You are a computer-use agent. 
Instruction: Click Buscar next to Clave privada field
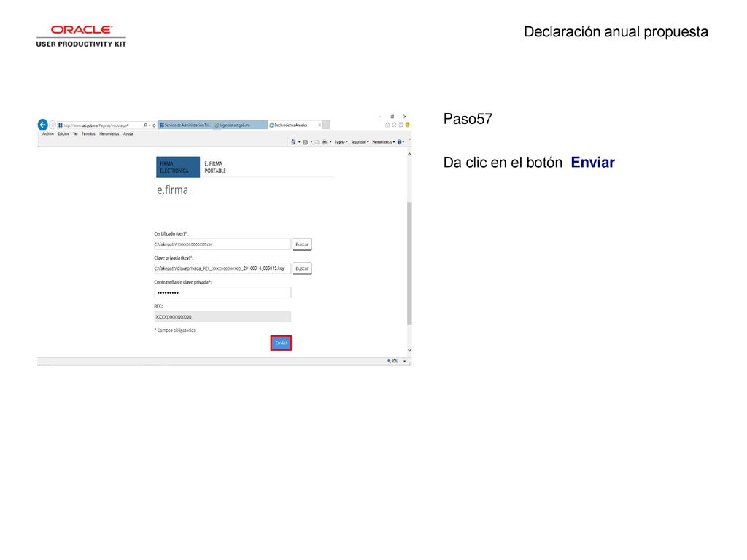click(302, 268)
